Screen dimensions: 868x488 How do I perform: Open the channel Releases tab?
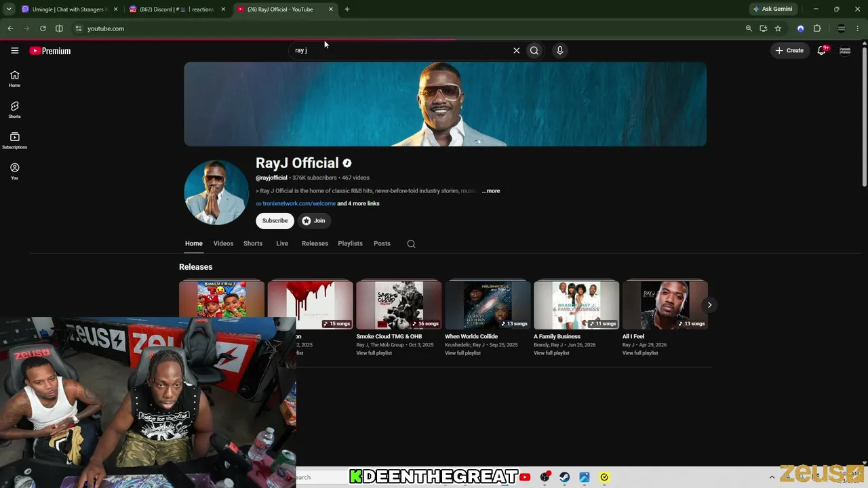click(315, 243)
